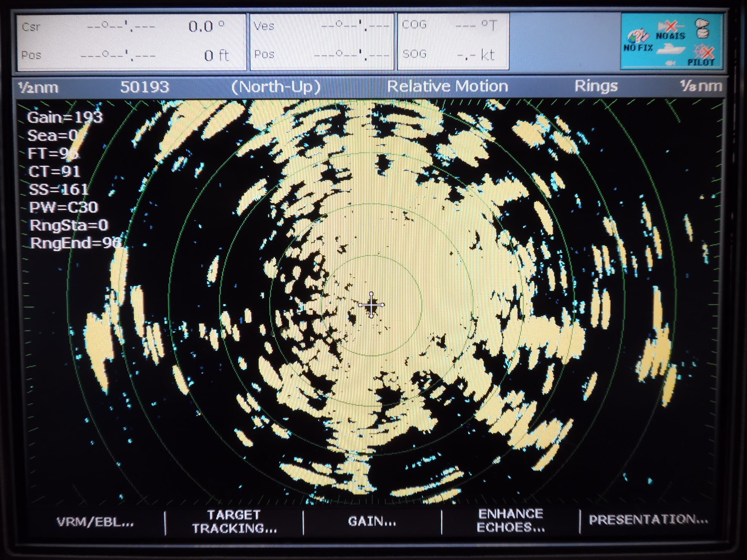
Task: Click the NO AIS crossed-out ship icon
Action: click(x=671, y=30)
